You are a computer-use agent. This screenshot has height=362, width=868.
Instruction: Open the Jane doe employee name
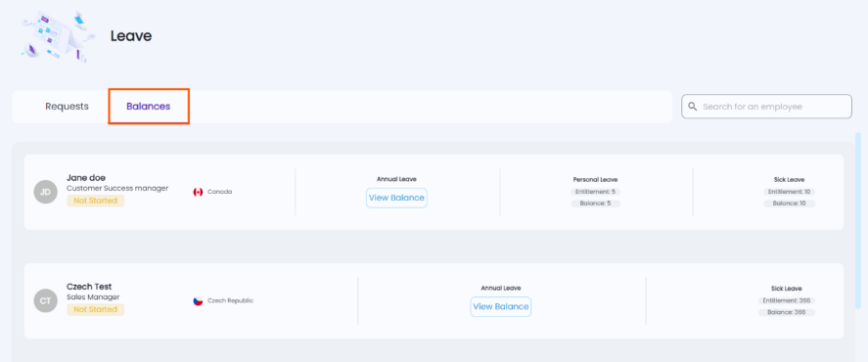86,178
